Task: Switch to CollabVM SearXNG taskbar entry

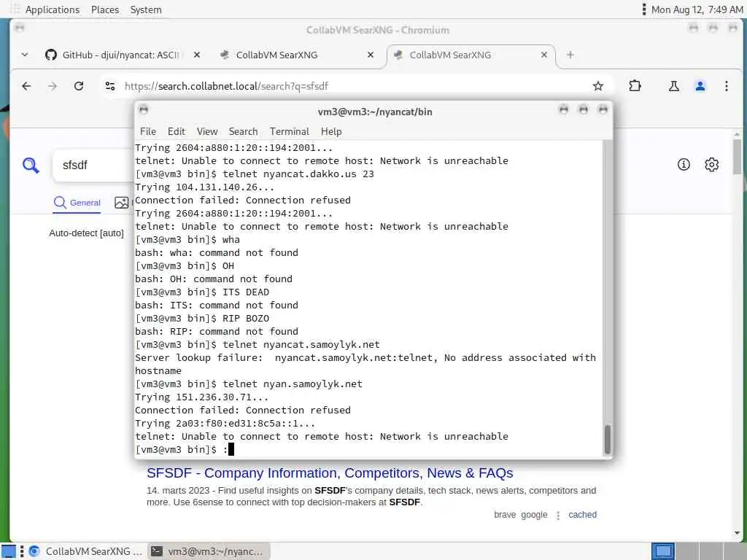Action: coord(86,551)
